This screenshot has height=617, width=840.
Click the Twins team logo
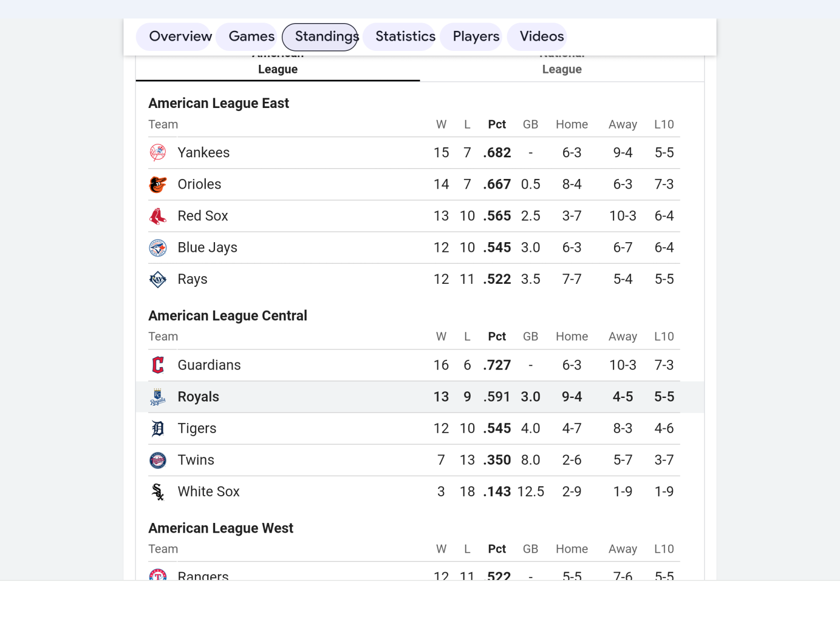click(158, 460)
